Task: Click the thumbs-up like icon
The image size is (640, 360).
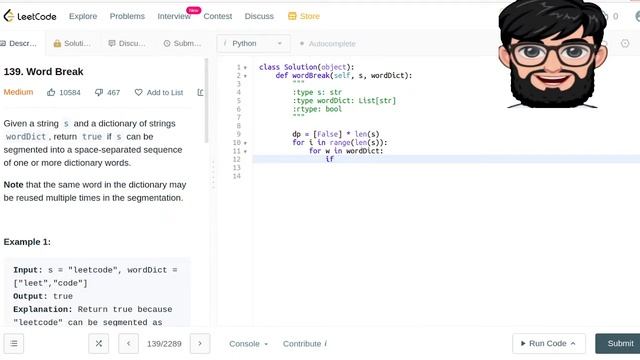Action: click(x=51, y=93)
